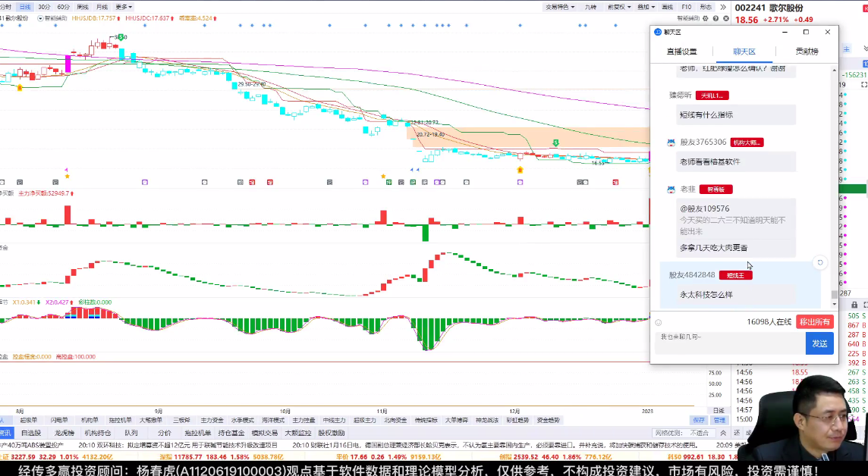The height and width of the screenshot is (476, 868).
Task: Click the 股友3765306 user avatar
Action: (x=671, y=142)
